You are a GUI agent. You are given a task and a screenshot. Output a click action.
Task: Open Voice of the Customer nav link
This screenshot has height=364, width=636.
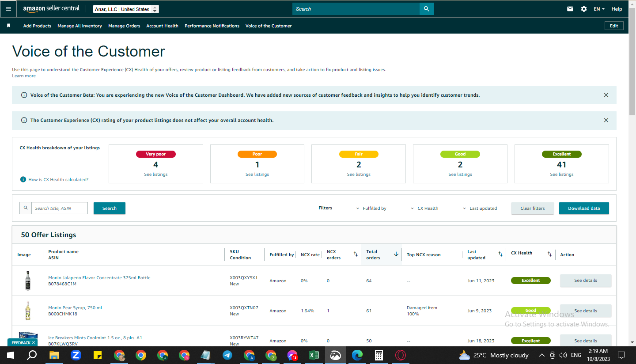coord(269,26)
